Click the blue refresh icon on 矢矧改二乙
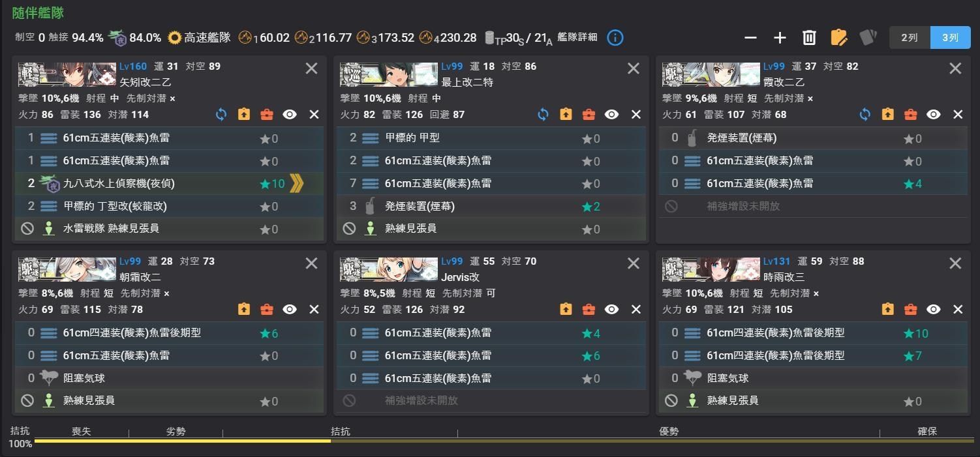Viewport: 980px width, 457px height. [221, 114]
